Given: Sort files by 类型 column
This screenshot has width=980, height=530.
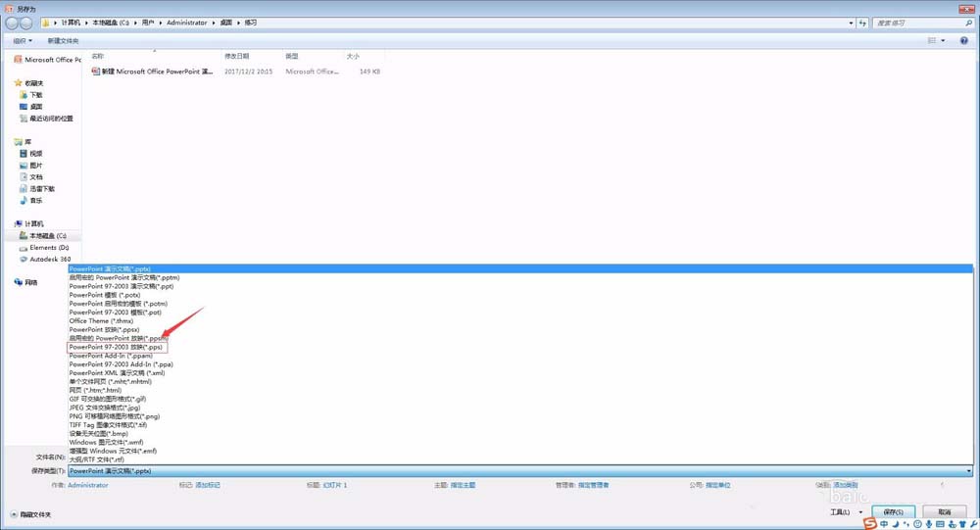Looking at the screenshot, I should pos(292,56).
